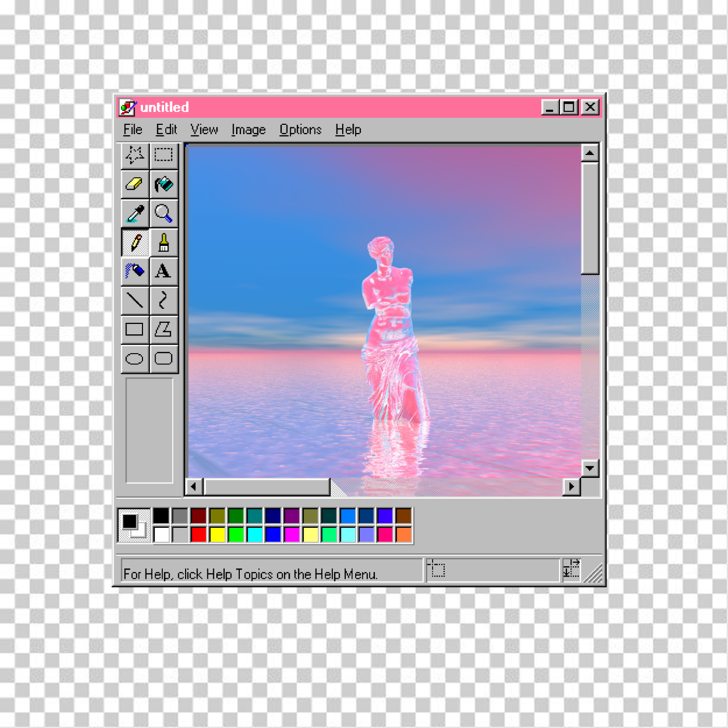The width and height of the screenshot is (728, 728).
Task: Select the Pencil tool
Action: coord(135,242)
